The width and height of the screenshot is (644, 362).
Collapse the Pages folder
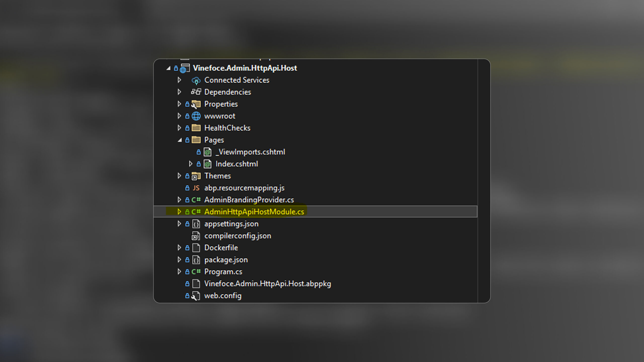click(180, 140)
